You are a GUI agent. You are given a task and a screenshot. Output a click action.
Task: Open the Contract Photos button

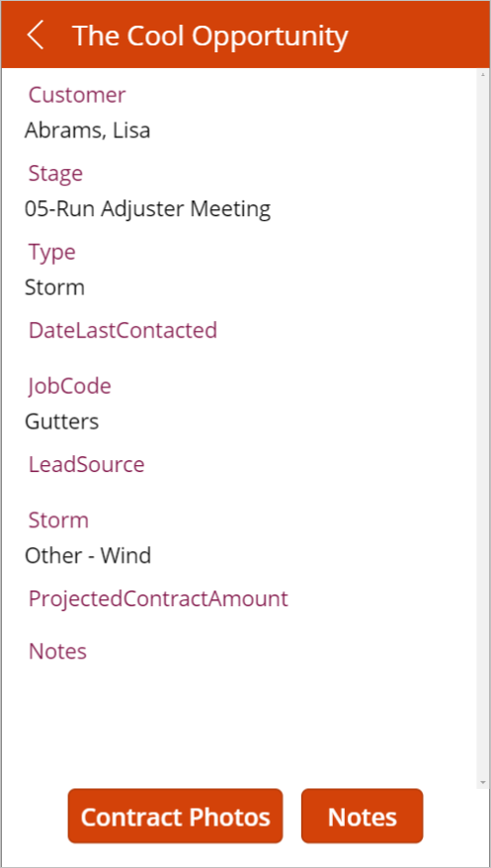(x=175, y=816)
